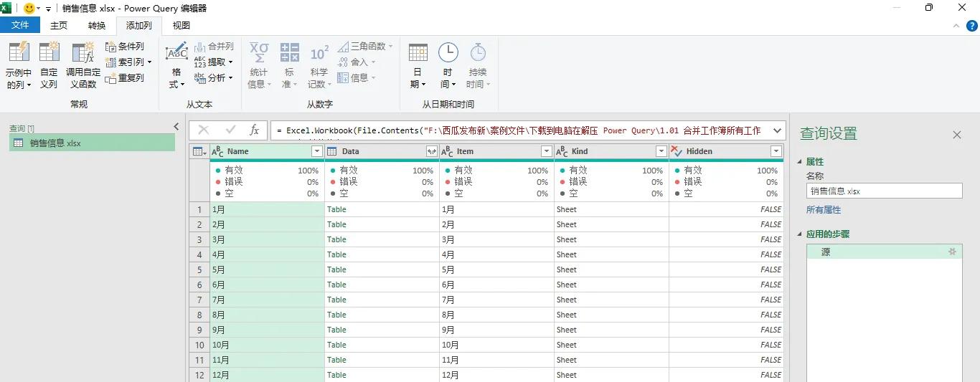Open the 分析 parse dropdown
Screen dimensions: 980x382
(214, 78)
